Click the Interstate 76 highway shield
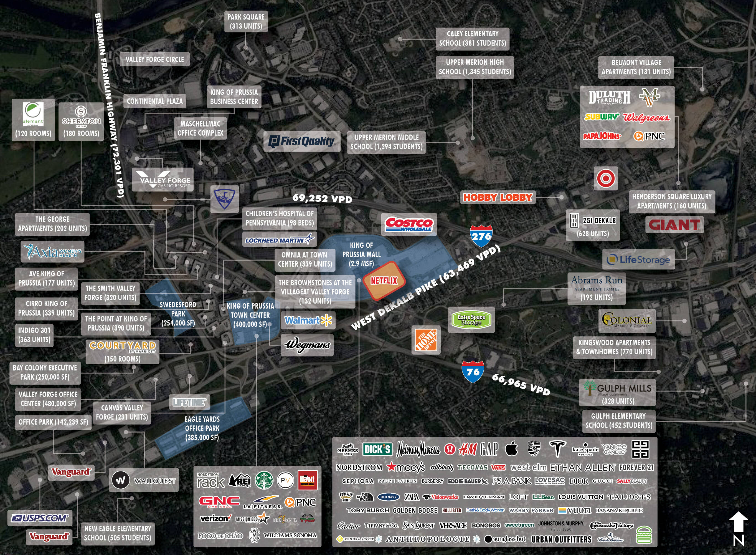The image size is (756, 555). [x=473, y=372]
